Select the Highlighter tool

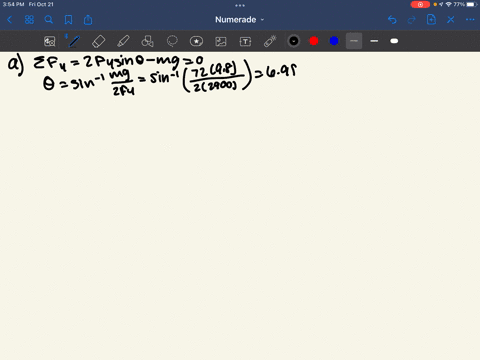click(x=123, y=41)
